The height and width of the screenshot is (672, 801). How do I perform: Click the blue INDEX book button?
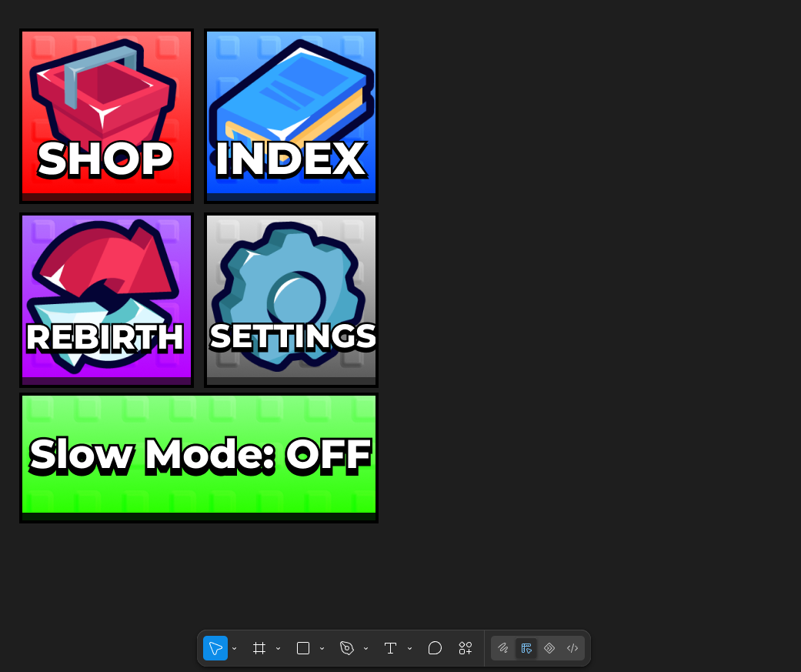[x=291, y=116]
